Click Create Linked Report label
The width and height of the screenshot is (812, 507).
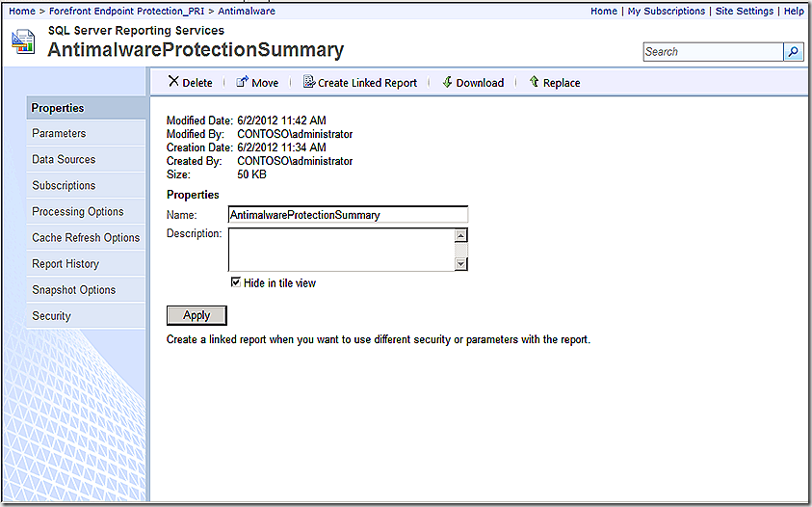[367, 83]
